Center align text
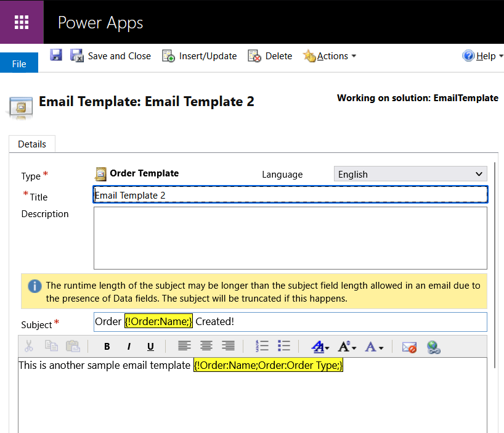This screenshot has width=504, height=433. [206, 346]
